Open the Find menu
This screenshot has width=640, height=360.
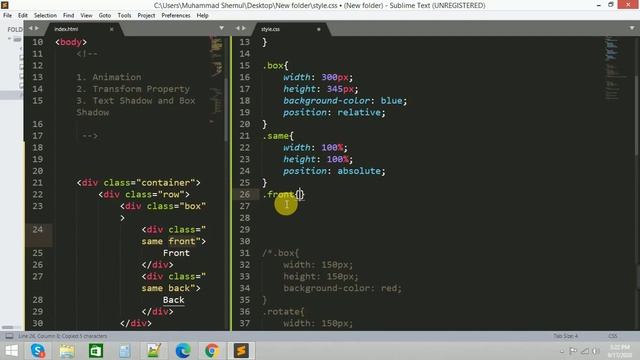[x=69, y=16]
